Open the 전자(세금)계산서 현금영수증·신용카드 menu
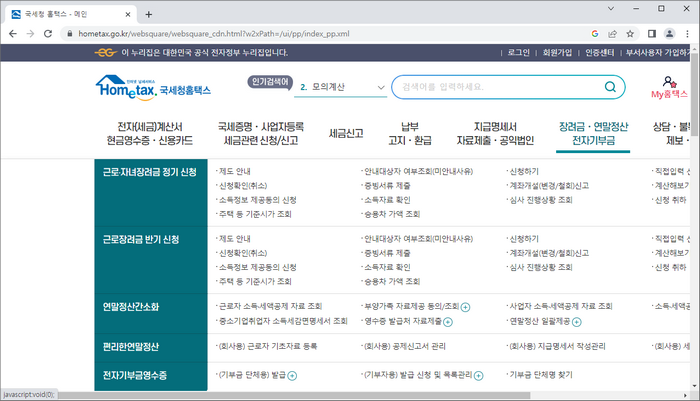This screenshot has width=700, height=401. click(150, 134)
